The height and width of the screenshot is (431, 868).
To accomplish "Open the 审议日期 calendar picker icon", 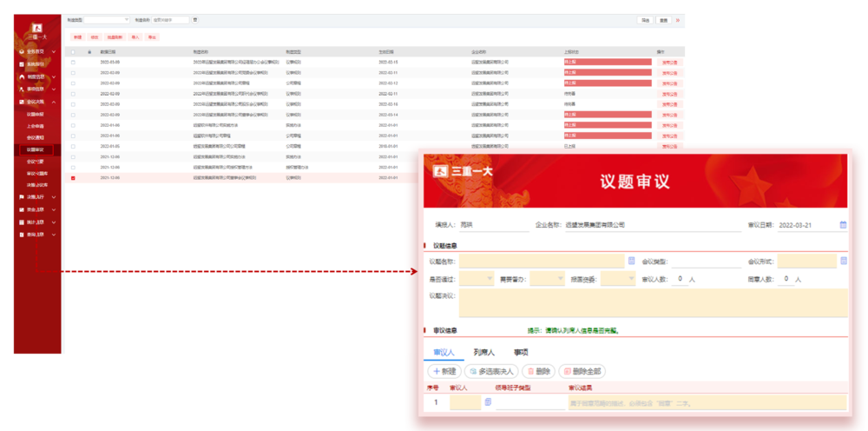I will click(x=843, y=225).
